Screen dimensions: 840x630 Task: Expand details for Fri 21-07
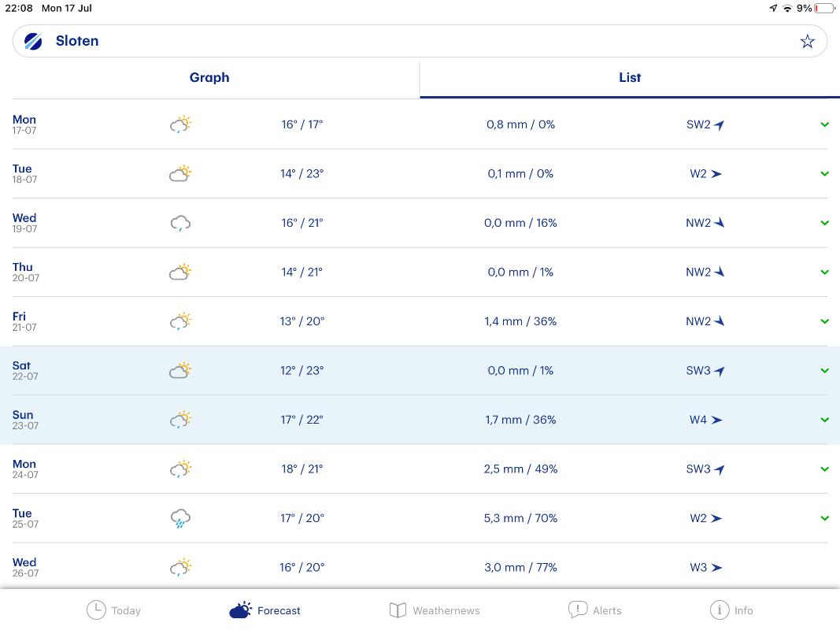point(824,321)
